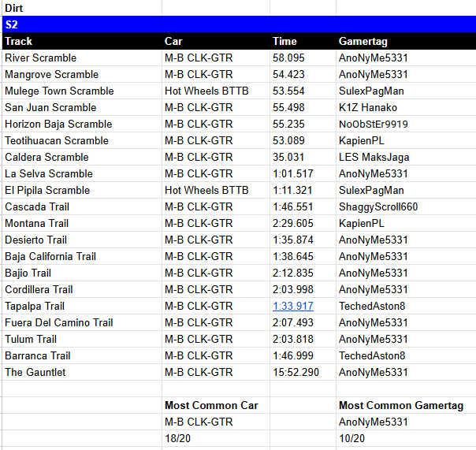Select the Bajio Trail cell
Screen dimensions: 476x450
[82, 273]
